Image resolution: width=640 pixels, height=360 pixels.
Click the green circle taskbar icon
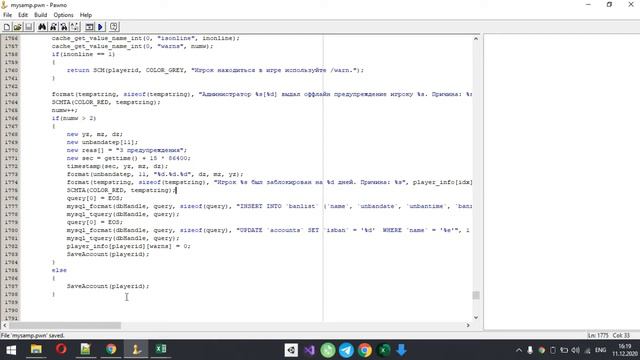pos(328,350)
